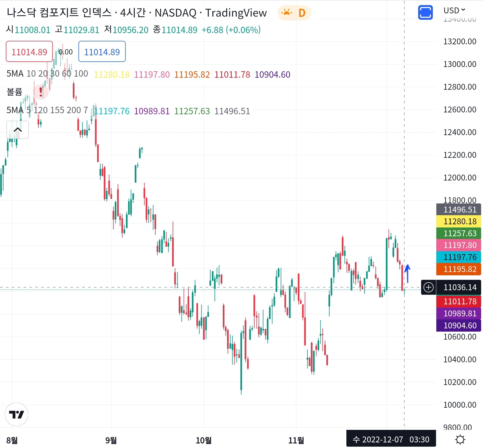Image resolution: width=483 pixels, height=448 pixels.
Task: Collapse the indicator legend with chevron button
Action: pyautogui.click(x=18, y=130)
